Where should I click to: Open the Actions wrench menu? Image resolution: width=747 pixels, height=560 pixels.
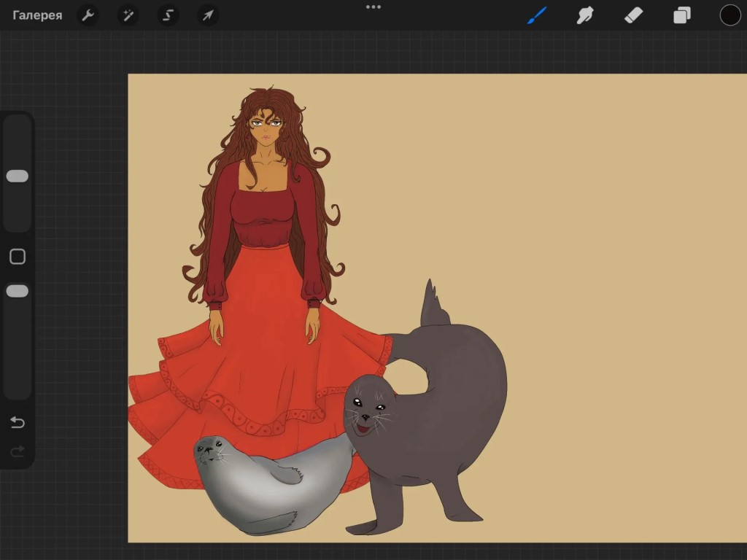click(x=88, y=15)
